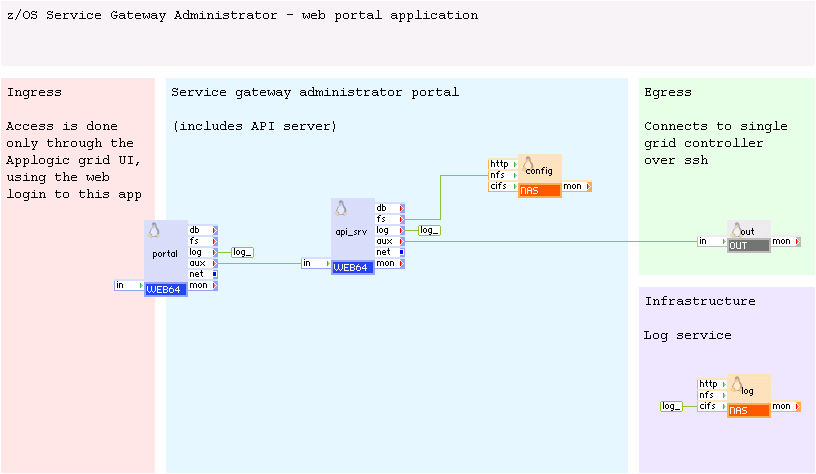Click the in terminal of out gateway
Image resolution: width=816 pixels, height=474 pixels.
point(712,241)
